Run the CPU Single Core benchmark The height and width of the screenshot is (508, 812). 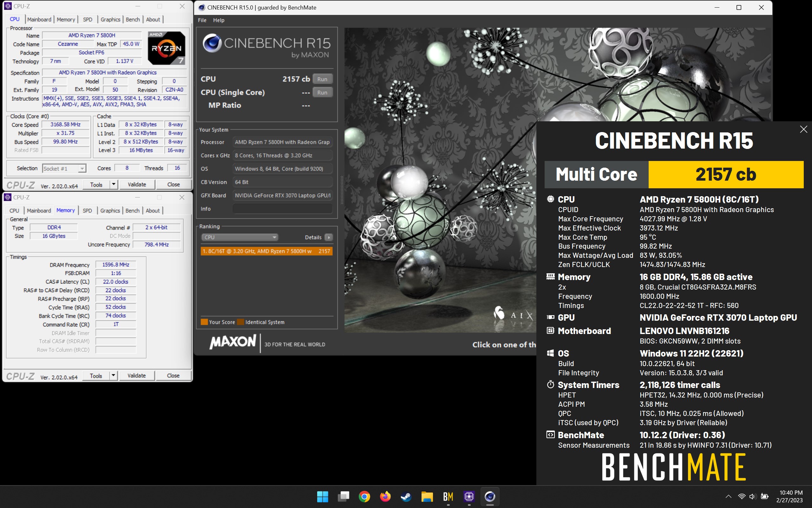click(323, 92)
